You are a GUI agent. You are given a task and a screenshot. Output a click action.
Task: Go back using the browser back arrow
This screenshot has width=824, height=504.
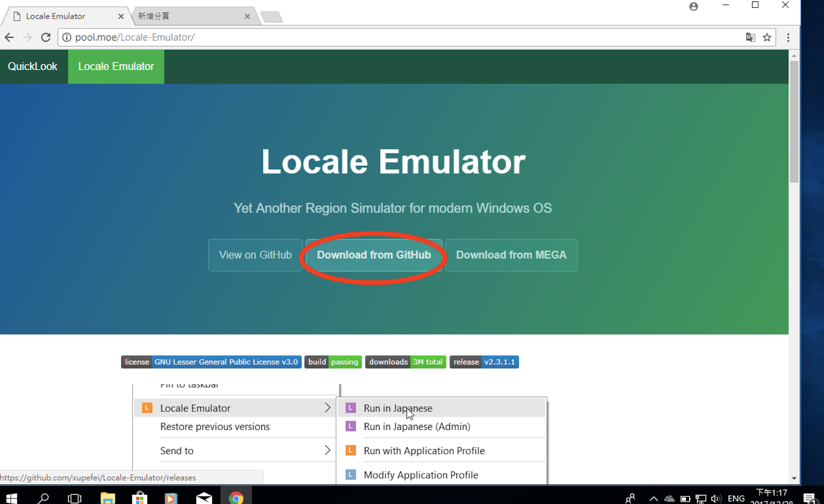point(9,37)
